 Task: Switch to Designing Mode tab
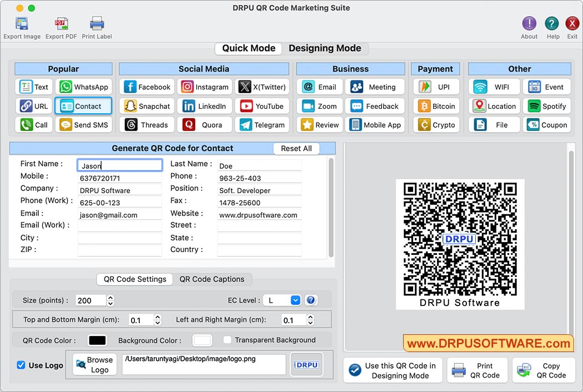pyautogui.click(x=326, y=48)
